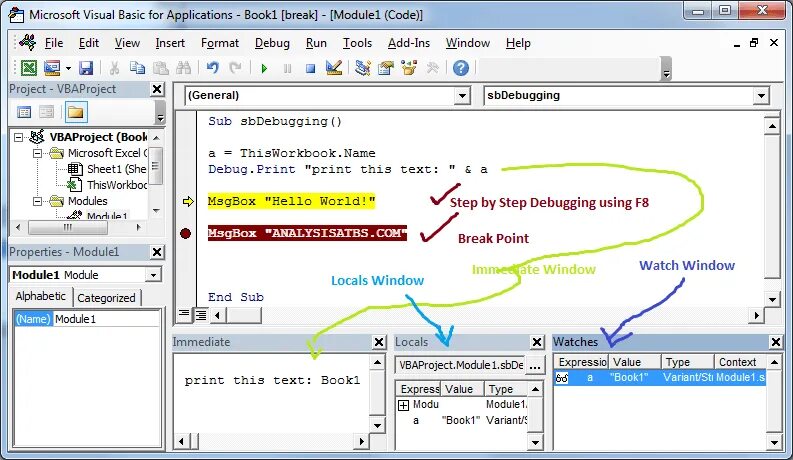Viewport: 793px width, 460px height.
Task: Close the Immediate window
Action: 379,342
